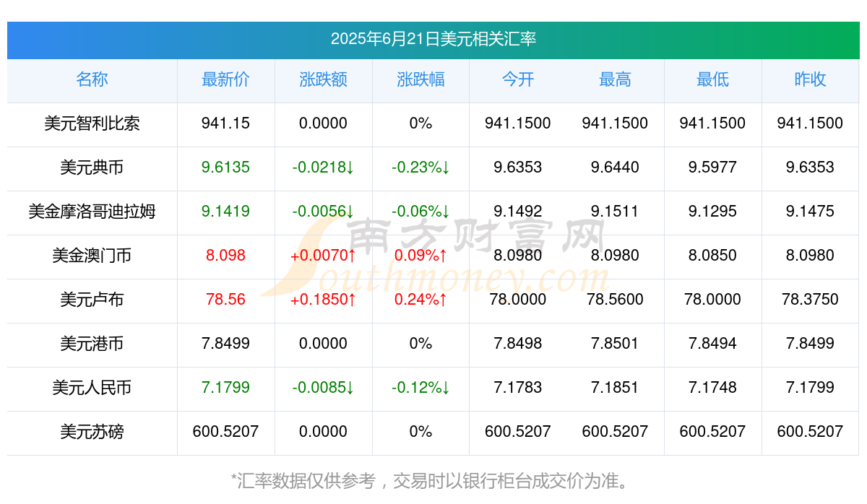Select the 美元典币 row name
The height and width of the screenshot is (504, 867).
92,168
